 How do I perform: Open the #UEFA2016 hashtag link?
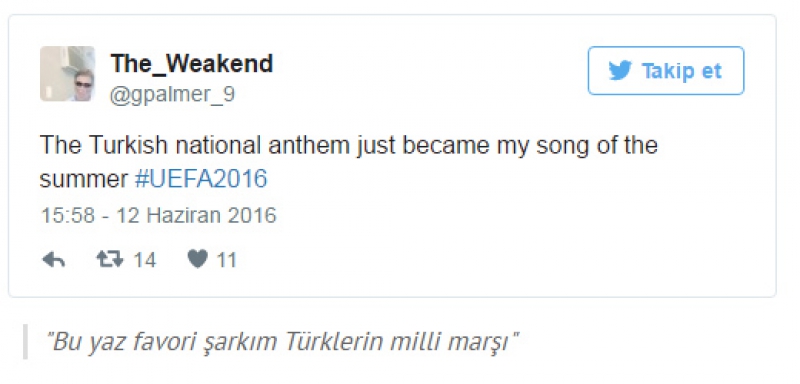(201, 179)
